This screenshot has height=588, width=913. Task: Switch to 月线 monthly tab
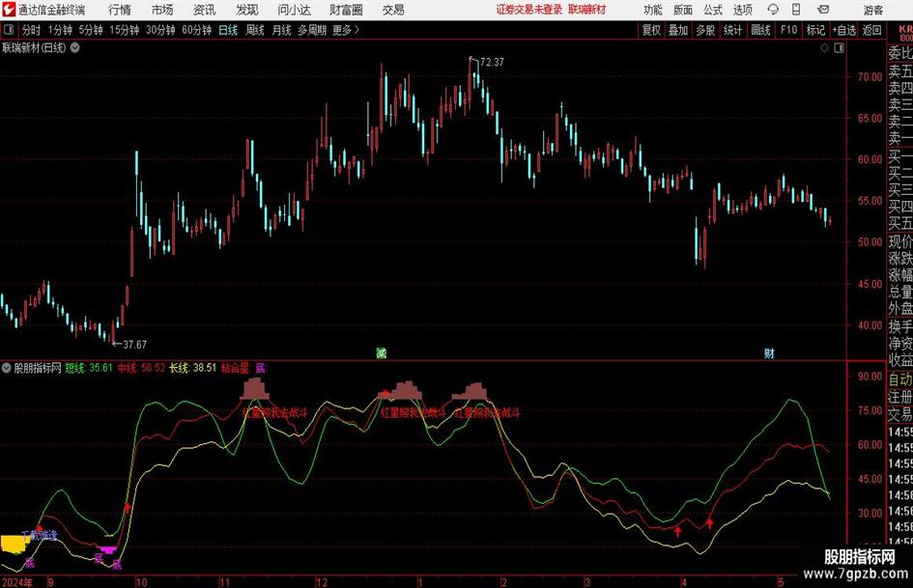[281, 30]
